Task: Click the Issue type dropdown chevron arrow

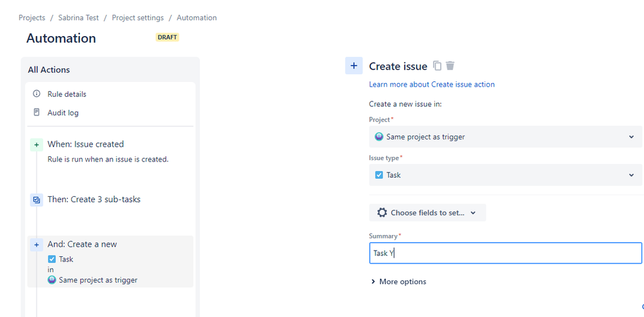Action: (631, 175)
